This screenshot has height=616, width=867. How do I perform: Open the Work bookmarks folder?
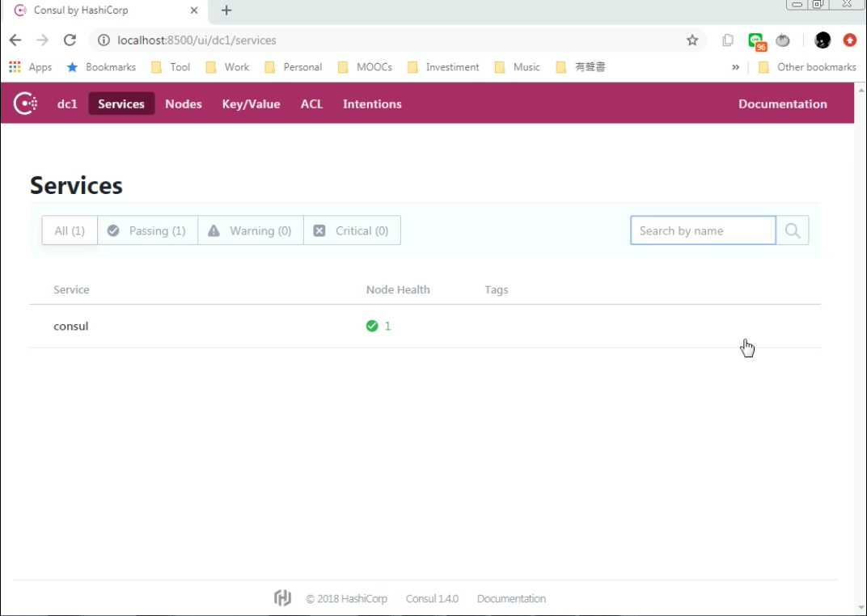tap(227, 67)
